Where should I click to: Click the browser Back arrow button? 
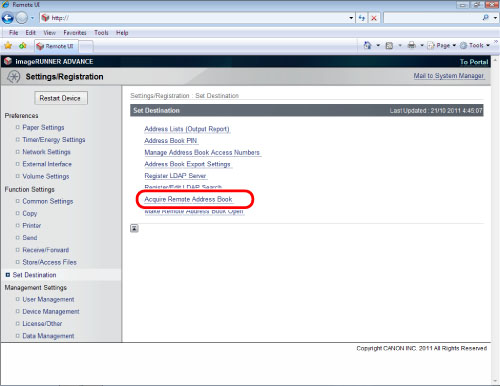[x=8, y=18]
